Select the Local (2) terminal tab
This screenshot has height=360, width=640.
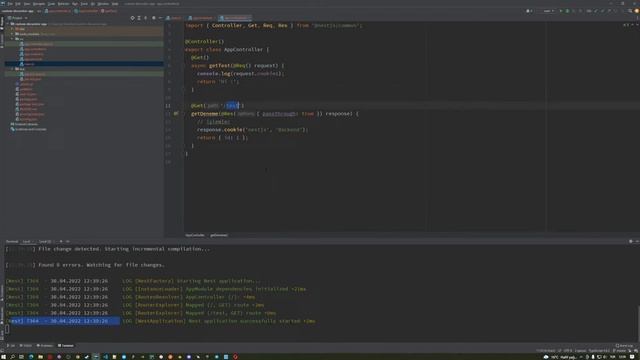pos(46,241)
